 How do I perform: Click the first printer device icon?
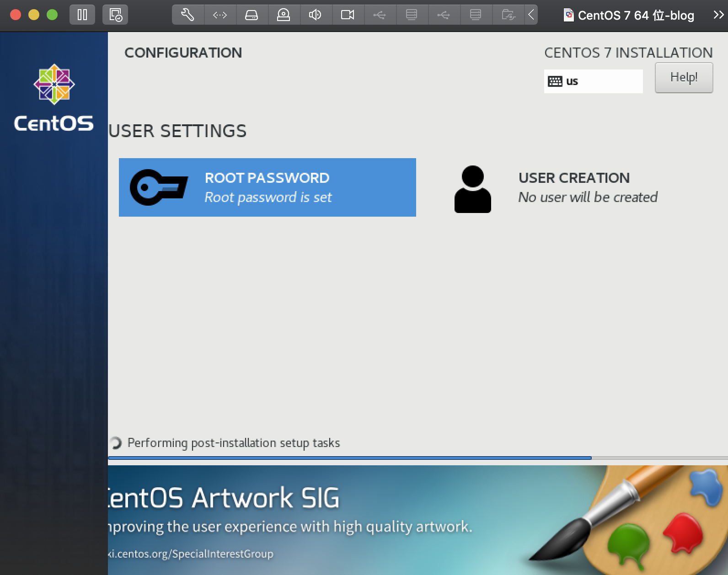tap(412, 15)
